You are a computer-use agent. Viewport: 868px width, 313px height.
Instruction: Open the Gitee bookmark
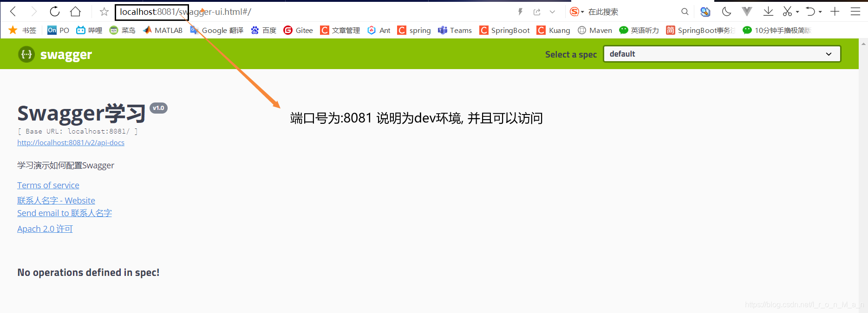[x=298, y=30]
